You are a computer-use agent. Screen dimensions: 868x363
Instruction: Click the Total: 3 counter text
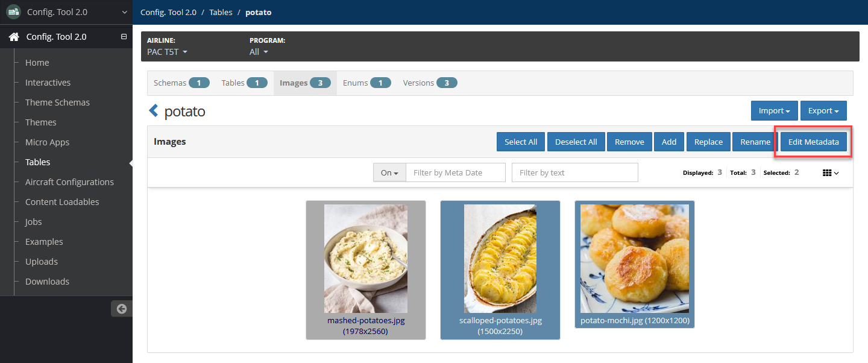pyautogui.click(x=743, y=172)
